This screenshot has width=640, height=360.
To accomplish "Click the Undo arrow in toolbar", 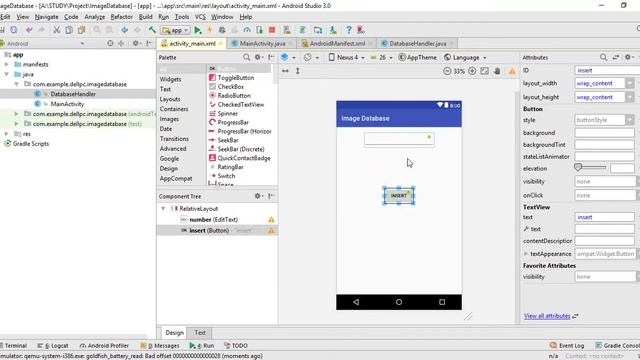I will (x=29, y=30).
